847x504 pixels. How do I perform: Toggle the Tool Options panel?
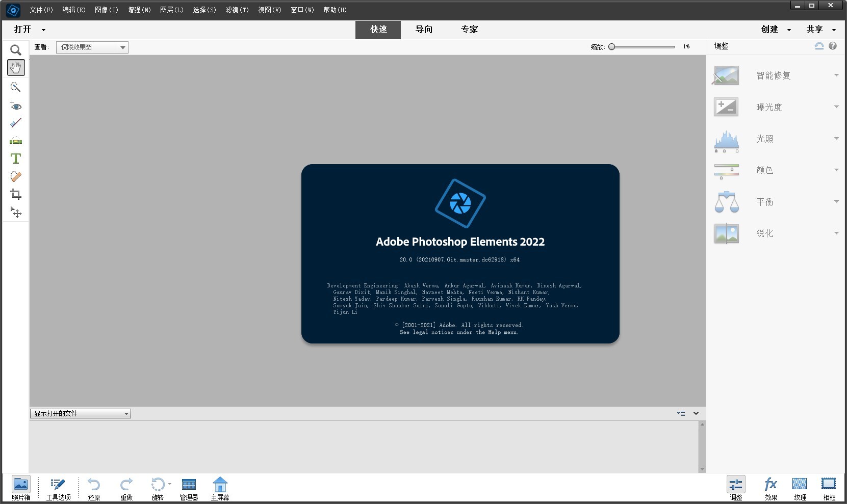click(58, 488)
